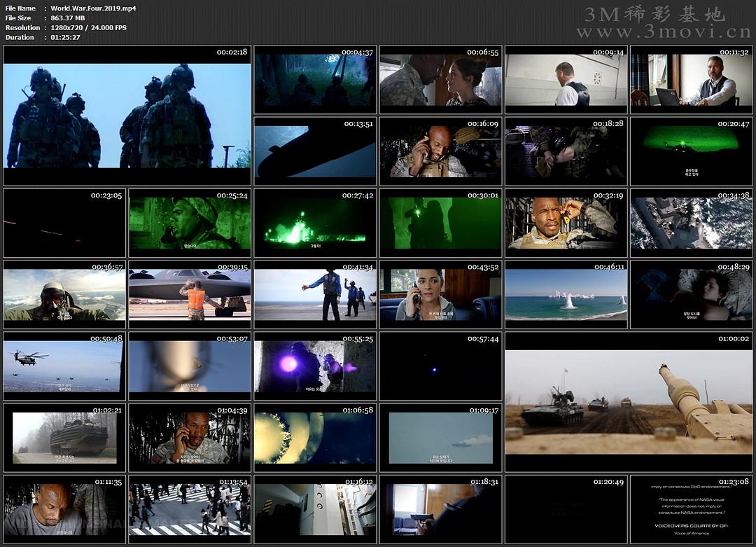Select the 00:20:47 night-vision helicopter frame
This screenshot has width=756, height=547.
[x=691, y=151]
